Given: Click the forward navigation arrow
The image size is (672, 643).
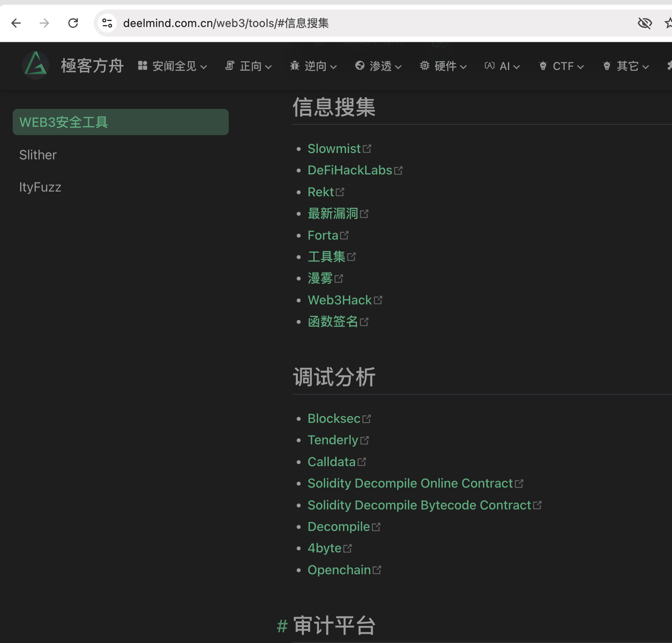Looking at the screenshot, I should pyautogui.click(x=44, y=23).
